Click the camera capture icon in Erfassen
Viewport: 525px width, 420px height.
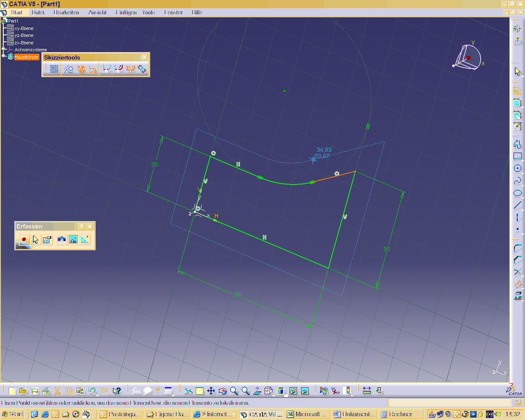pyautogui.click(x=62, y=240)
